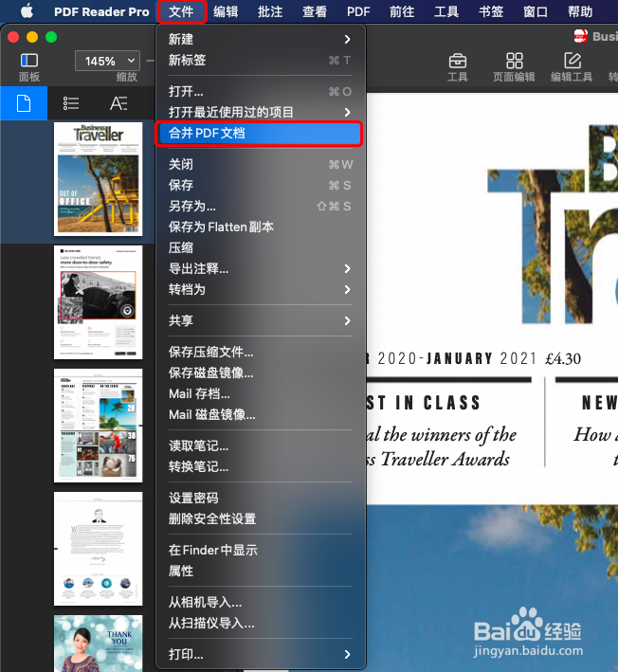Choose 另存为... menu item
Image resolution: width=618 pixels, height=672 pixels.
click(x=260, y=206)
